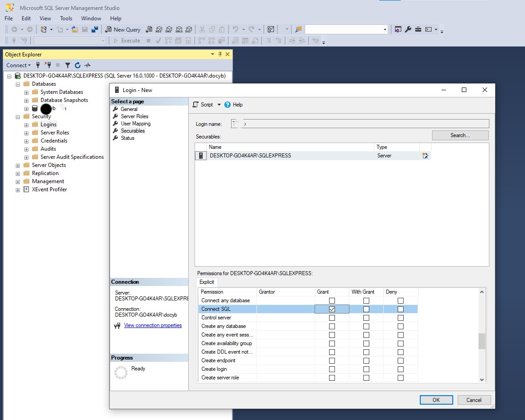Enable Grant permission for Connect any database
This screenshot has width=525, height=420.
(332, 300)
